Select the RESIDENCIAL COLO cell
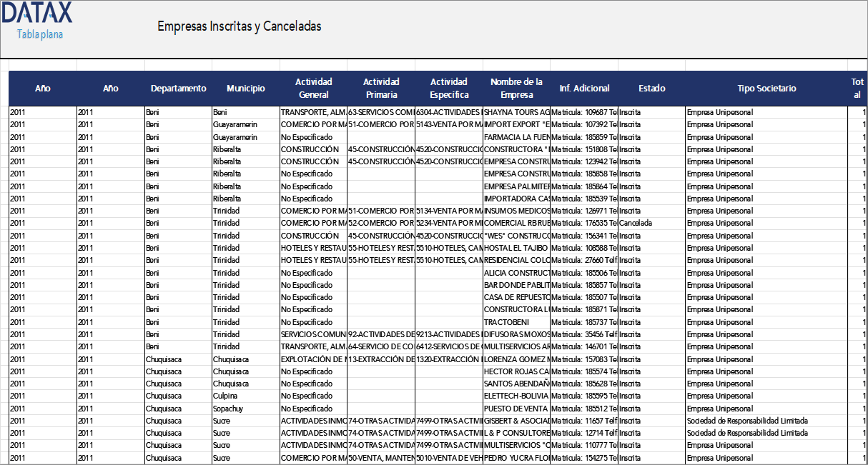This screenshot has height=465, width=868. pos(517,260)
